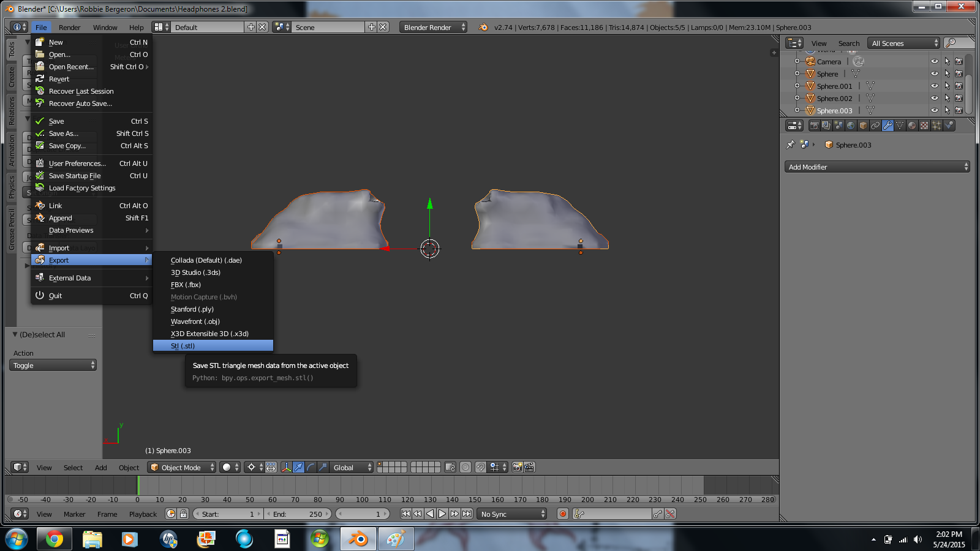Expand Sphere.001 tree node
This screenshot has width=980, height=551.
pos(797,86)
